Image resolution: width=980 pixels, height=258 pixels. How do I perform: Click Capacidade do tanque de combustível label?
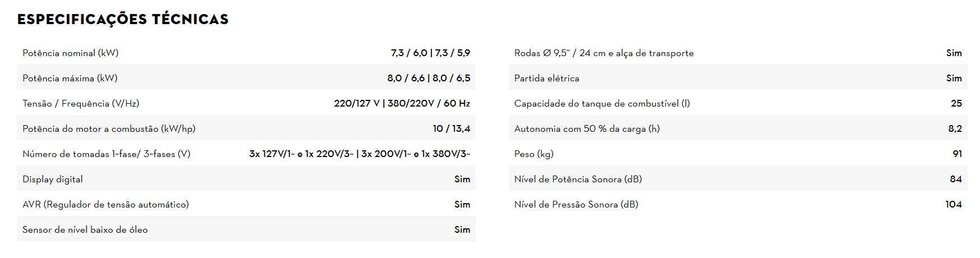(x=602, y=104)
